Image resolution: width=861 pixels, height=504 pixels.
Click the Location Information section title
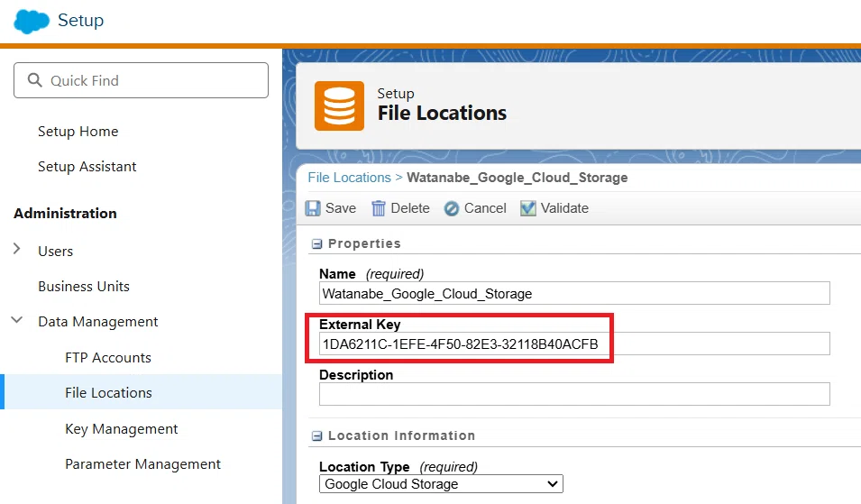pos(401,435)
